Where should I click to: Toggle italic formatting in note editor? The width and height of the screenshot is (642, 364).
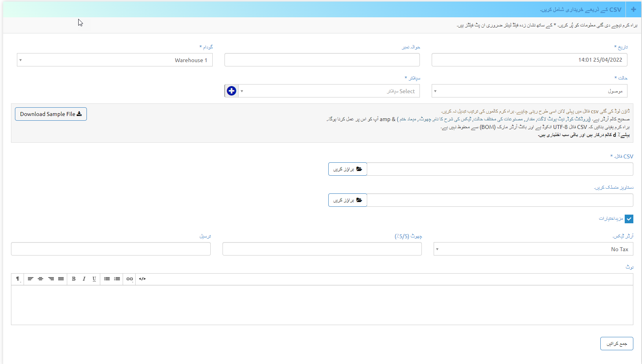[x=84, y=279]
